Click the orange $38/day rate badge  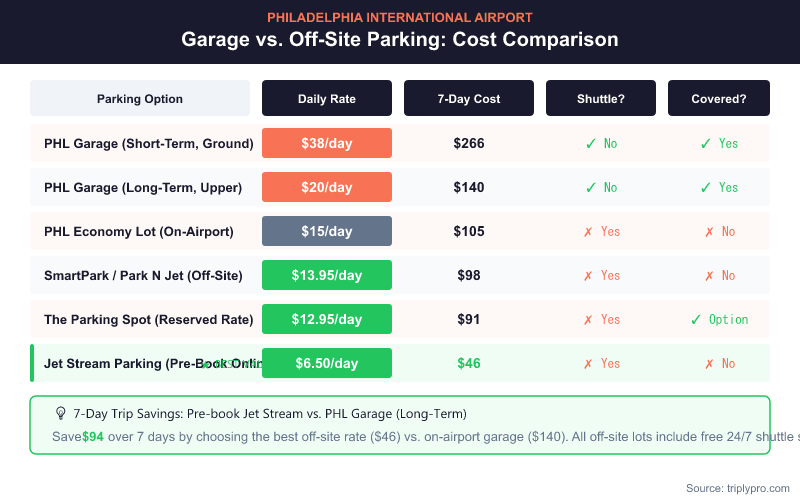[x=327, y=144]
